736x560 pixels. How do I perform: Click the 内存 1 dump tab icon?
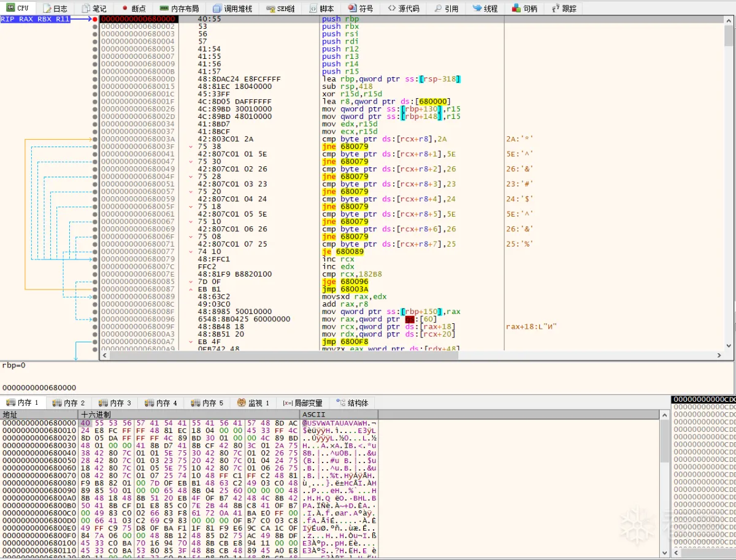pos(10,403)
